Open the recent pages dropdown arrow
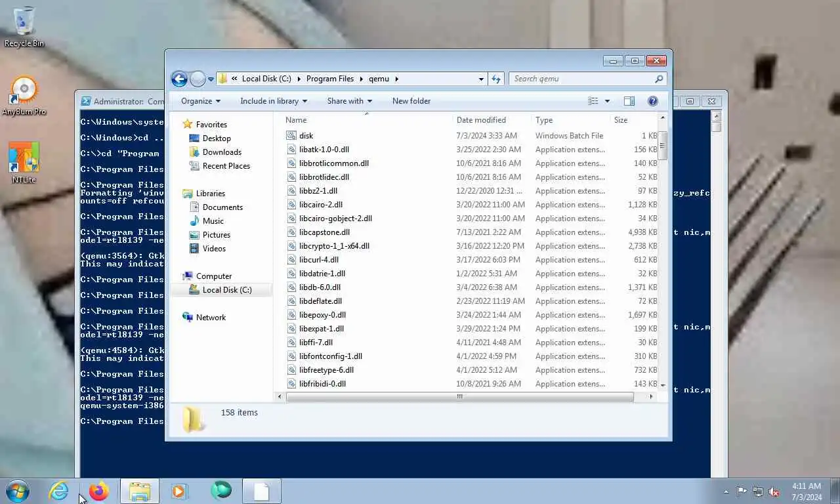 click(211, 79)
